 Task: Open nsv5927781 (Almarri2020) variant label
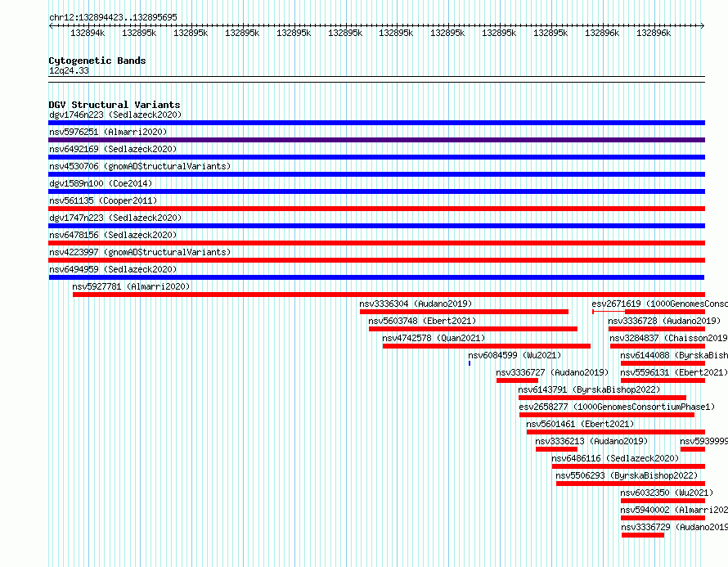pyautogui.click(x=131, y=286)
